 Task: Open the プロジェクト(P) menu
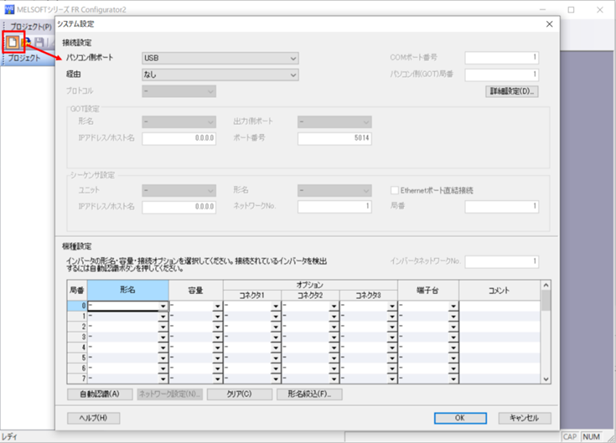point(31,27)
